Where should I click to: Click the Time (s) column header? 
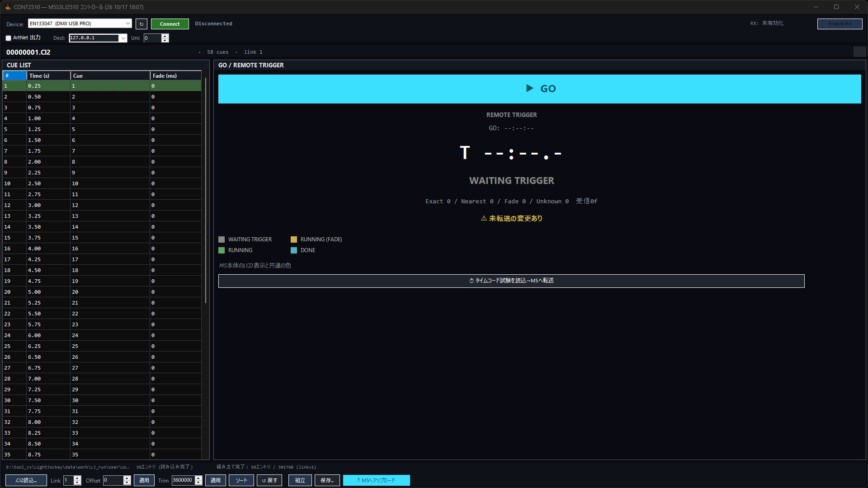pyautogui.click(x=48, y=75)
